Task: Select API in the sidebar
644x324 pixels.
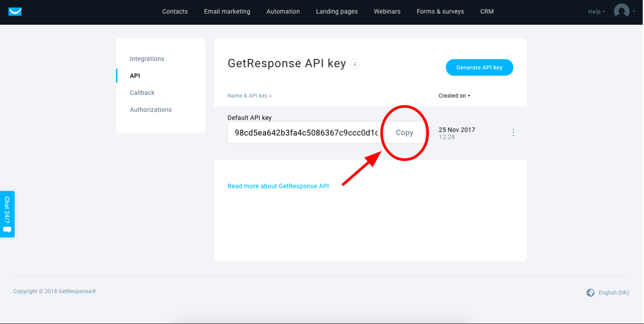Action: [135, 76]
